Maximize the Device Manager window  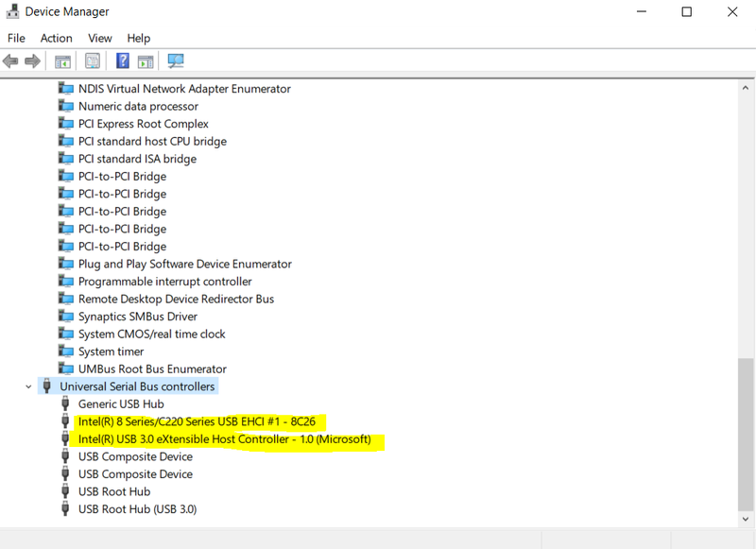pos(687,12)
